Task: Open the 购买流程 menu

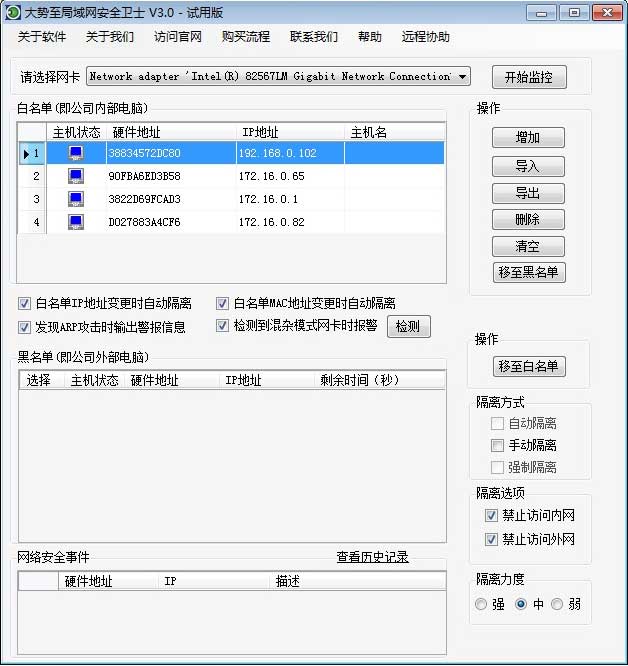Action: 246,37
